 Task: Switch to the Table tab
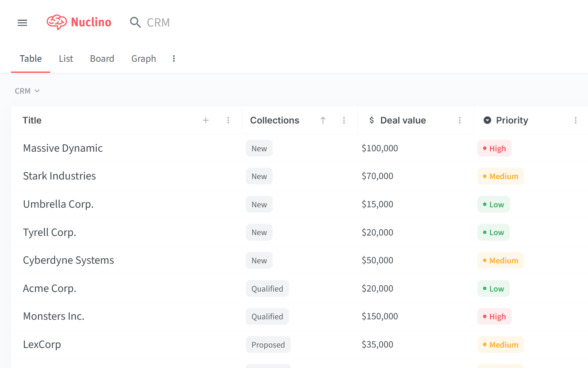[x=31, y=58]
